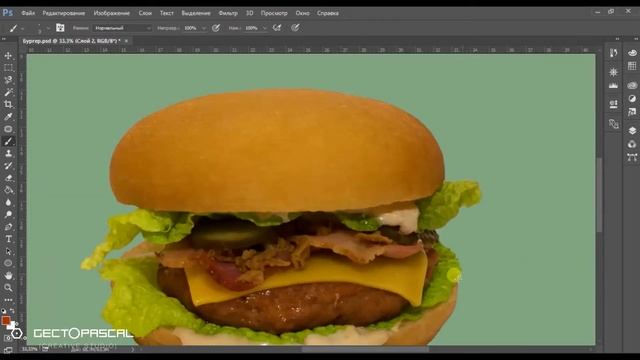Select the Path Selection tool
Screen dimensions: 640x360
(x=8, y=251)
